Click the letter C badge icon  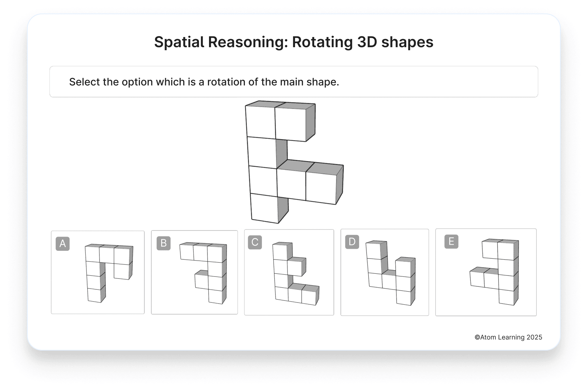(255, 242)
